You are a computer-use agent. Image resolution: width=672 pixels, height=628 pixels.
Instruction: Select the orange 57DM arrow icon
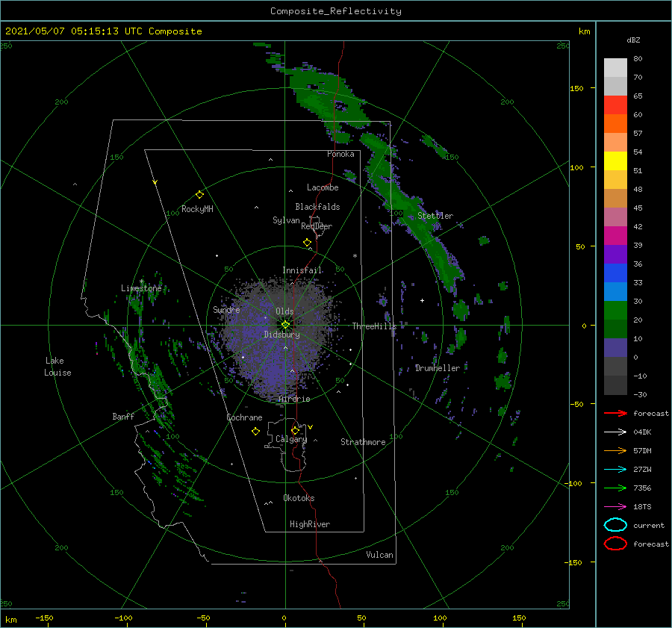point(615,450)
